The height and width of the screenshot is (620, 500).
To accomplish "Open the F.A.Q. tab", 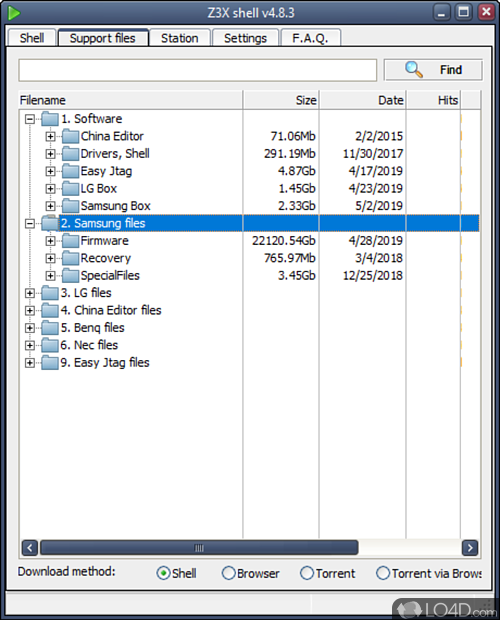I will pyautogui.click(x=310, y=38).
